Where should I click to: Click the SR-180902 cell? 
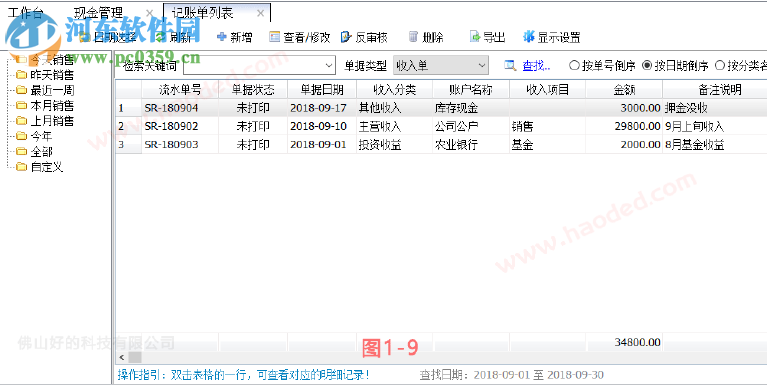click(x=180, y=126)
